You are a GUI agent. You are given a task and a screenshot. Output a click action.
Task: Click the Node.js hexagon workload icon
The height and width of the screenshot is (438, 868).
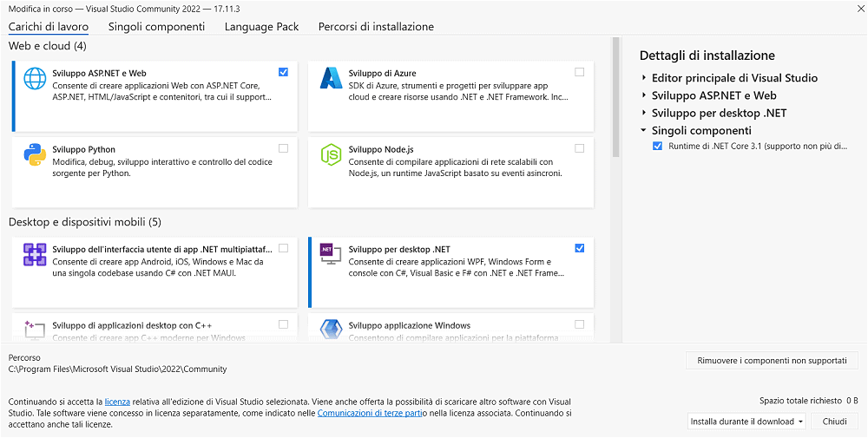332,154
